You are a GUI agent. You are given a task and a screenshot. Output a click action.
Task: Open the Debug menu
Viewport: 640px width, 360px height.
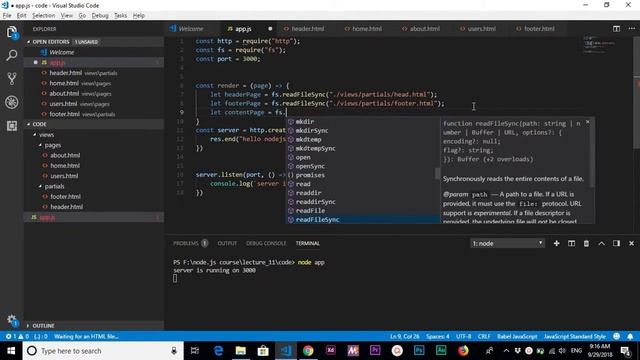(100, 16)
